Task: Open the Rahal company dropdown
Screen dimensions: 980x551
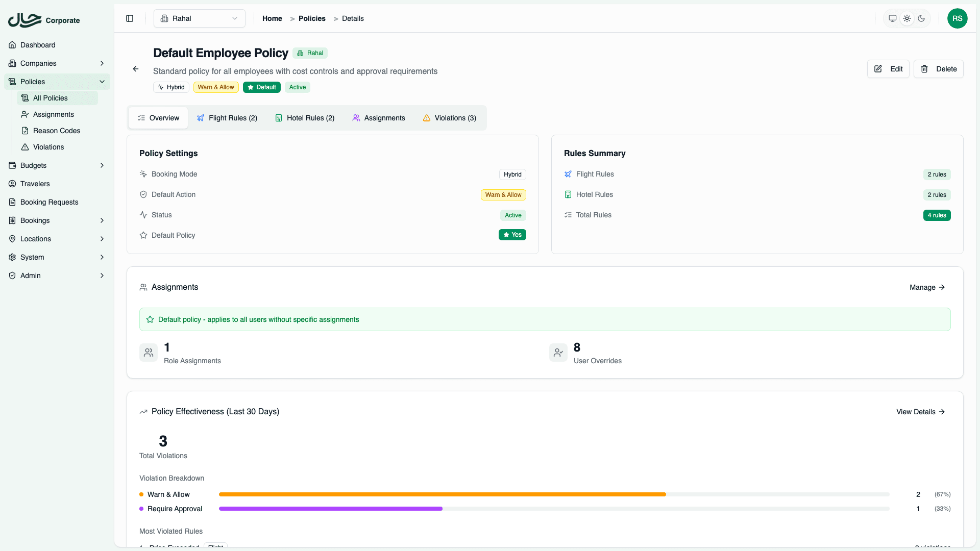Action: pos(199,18)
